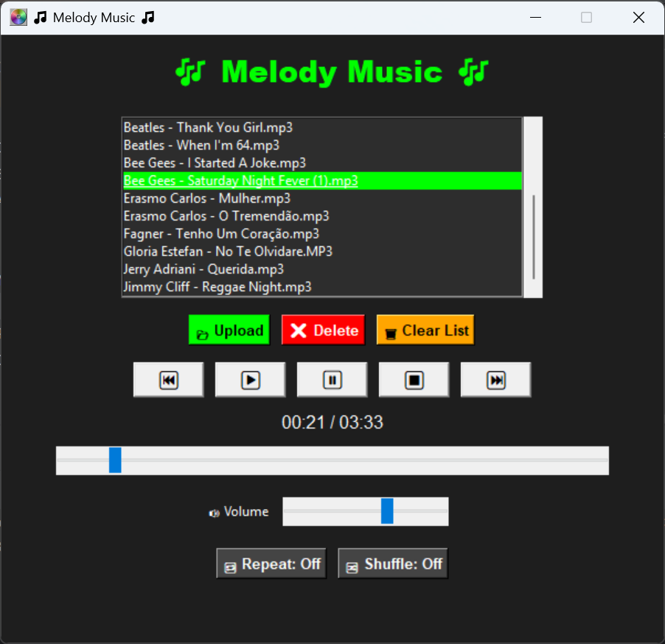Clear the entire playlist
Viewport: 665px width, 644px height.
[425, 330]
